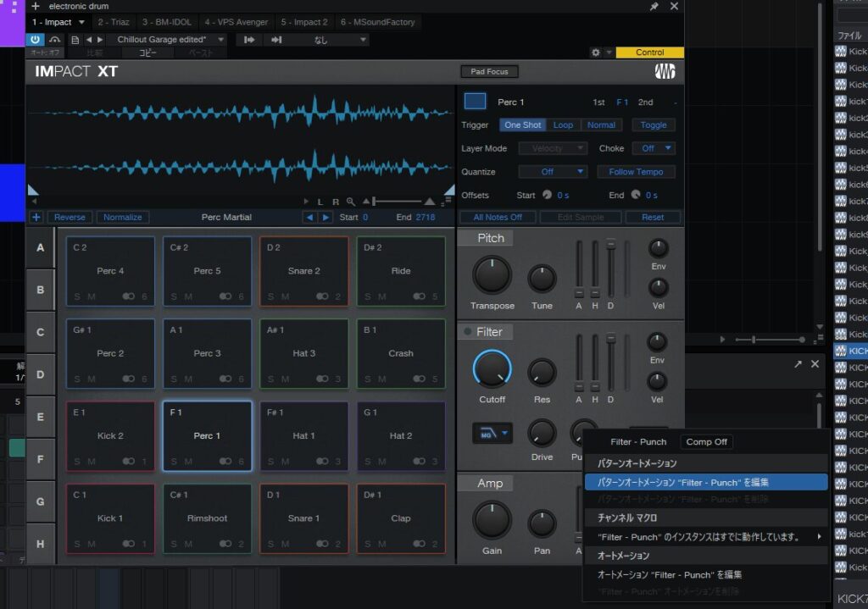Open the Layer Mode Velocity dropdown
Image resolution: width=868 pixels, height=609 pixels.
point(553,148)
